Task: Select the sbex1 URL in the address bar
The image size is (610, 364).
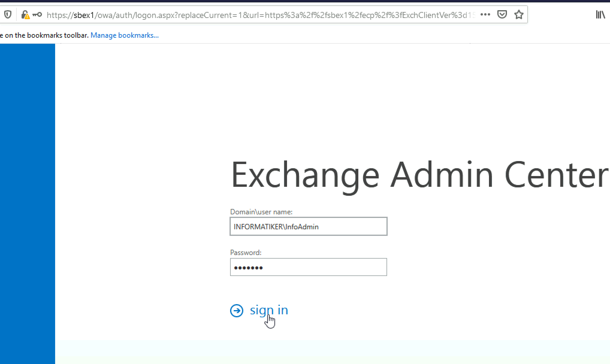Action: [261, 15]
